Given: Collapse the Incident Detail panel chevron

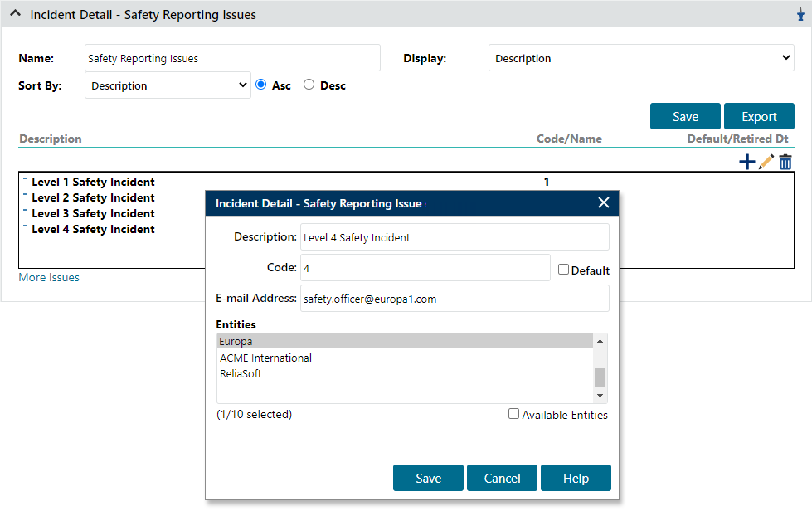Looking at the screenshot, I should (x=15, y=14).
